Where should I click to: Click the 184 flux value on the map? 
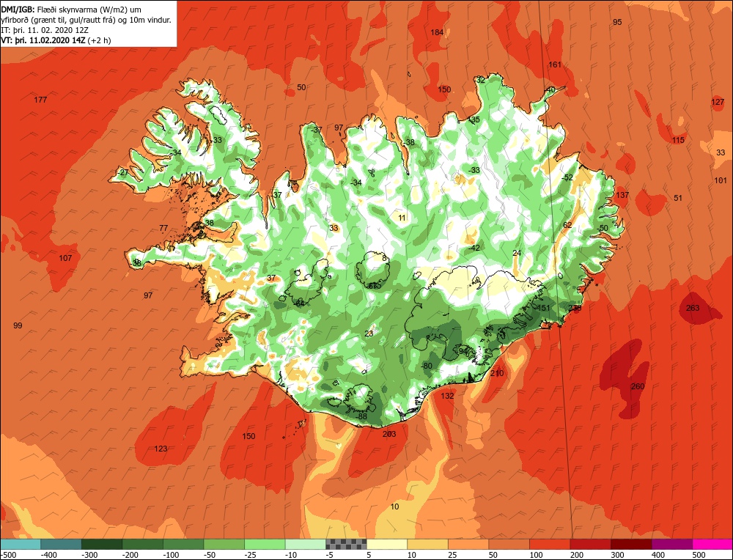[x=437, y=32]
